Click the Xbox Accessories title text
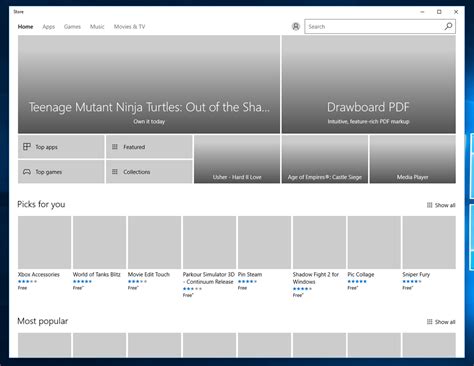The image size is (474, 366). [39, 274]
